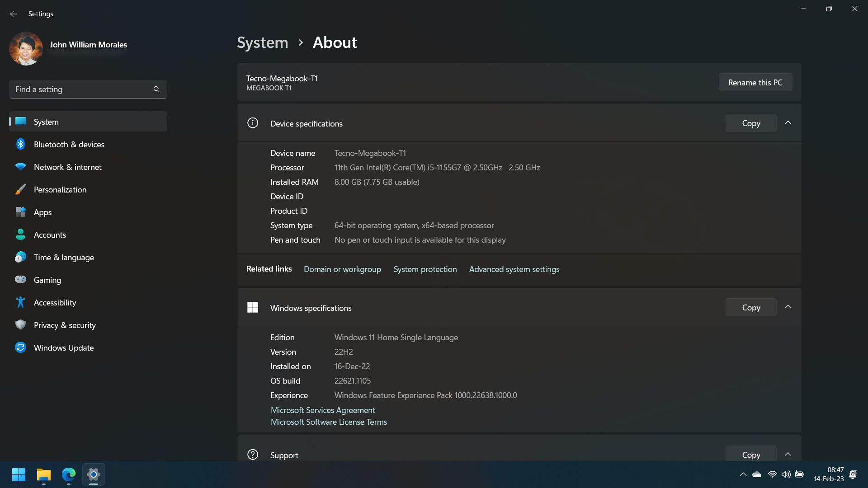Click the Domain or workgroup link

(342, 269)
